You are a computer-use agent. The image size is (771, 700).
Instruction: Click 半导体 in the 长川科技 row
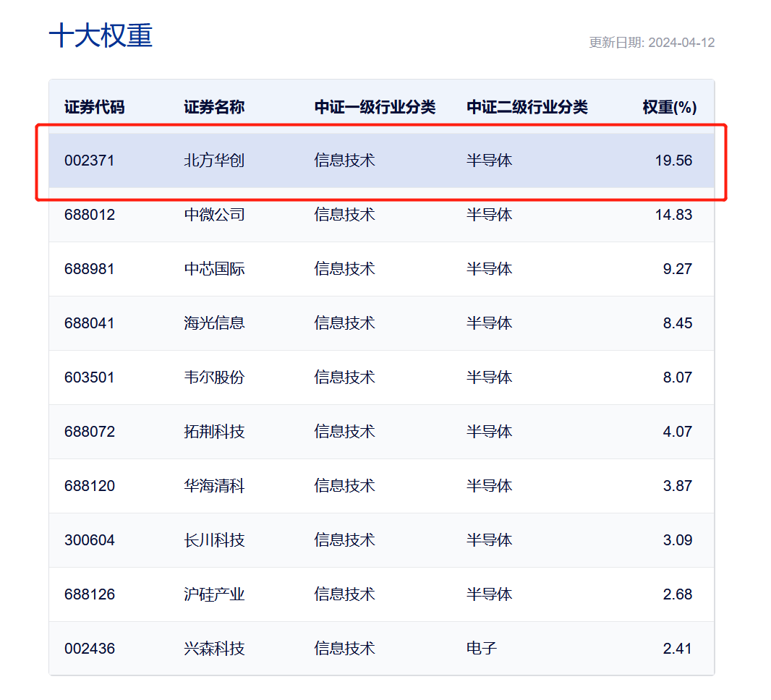[x=489, y=540]
